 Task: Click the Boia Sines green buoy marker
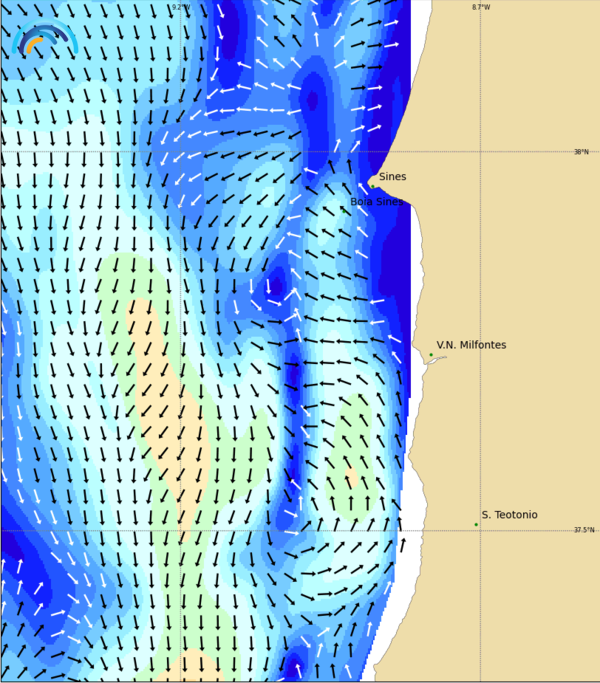[344, 211]
